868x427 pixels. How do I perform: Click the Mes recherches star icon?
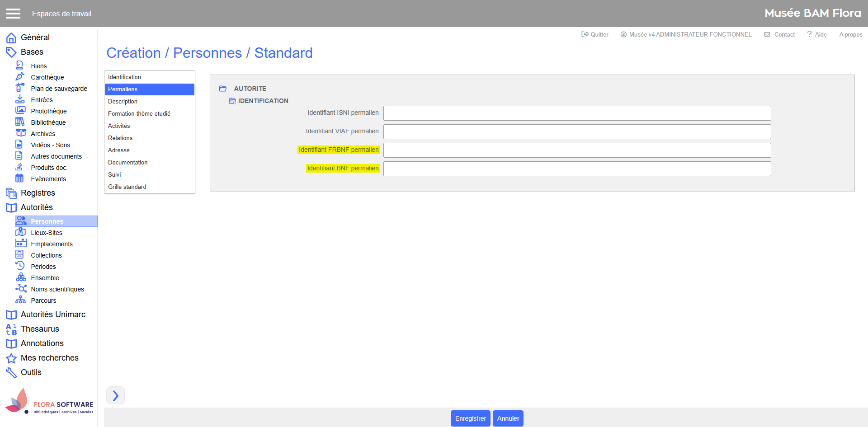11,358
